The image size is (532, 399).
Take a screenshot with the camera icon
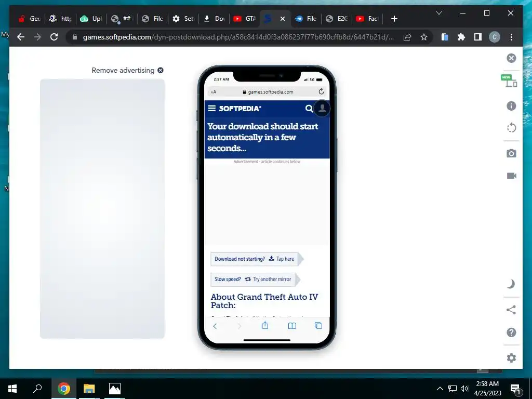[511, 153]
